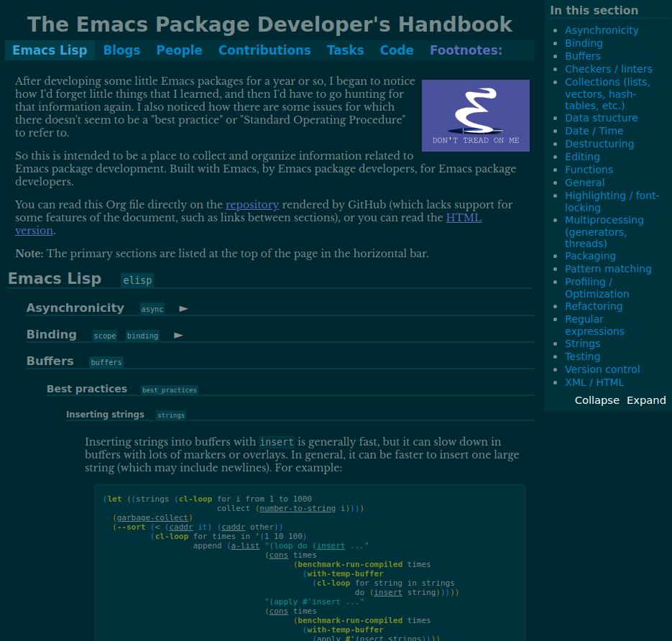Open the Blogs tab
Screen dimensions: 672x641
(x=121, y=50)
